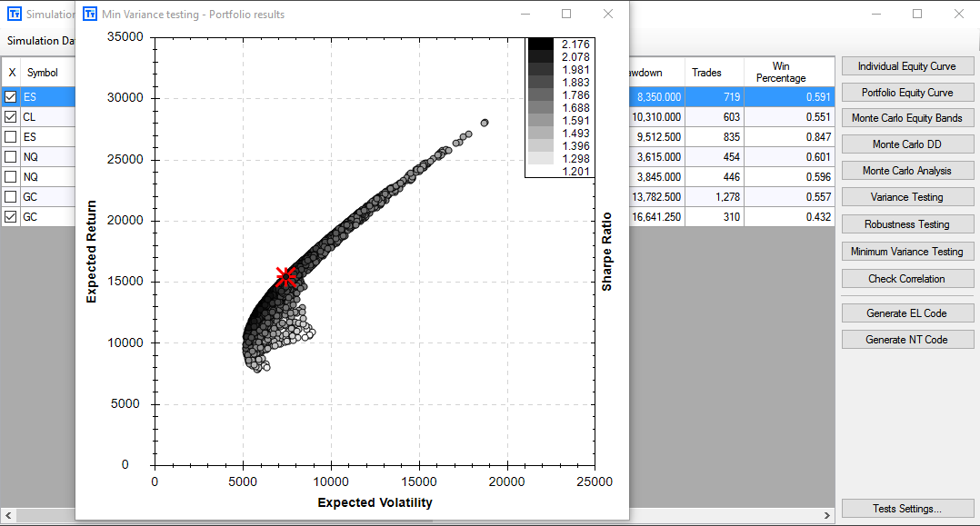Viewport: 980px width, 526px height.
Task: Check the second NQ row checkbox
Action: 11,177
